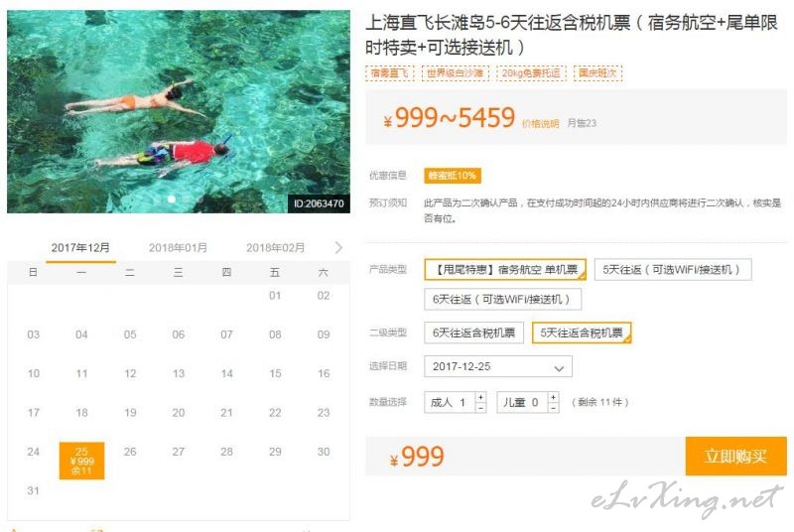Click the next-month arrow in the calendar
Image resolution: width=794 pixels, height=532 pixels.
pyautogui.click(x=338, y=247)
